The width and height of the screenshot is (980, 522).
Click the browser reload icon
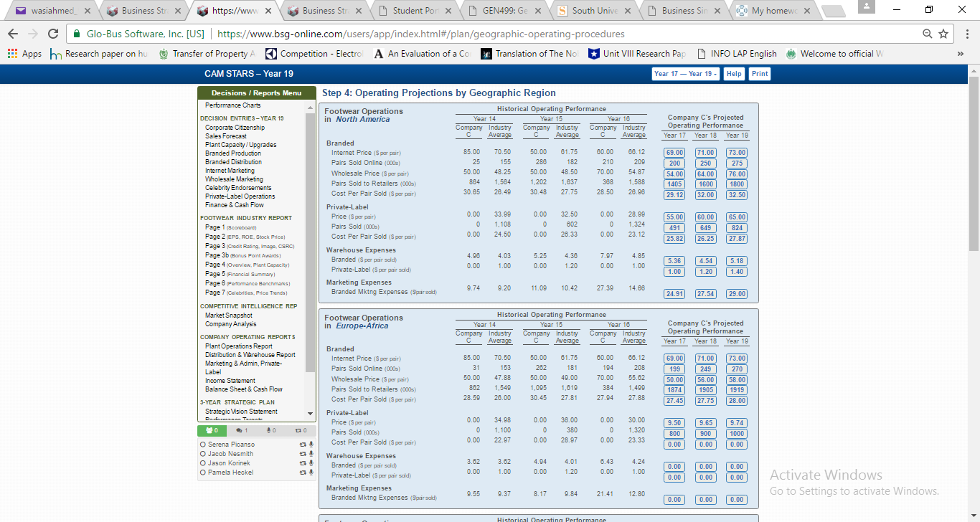pos(53,33)
